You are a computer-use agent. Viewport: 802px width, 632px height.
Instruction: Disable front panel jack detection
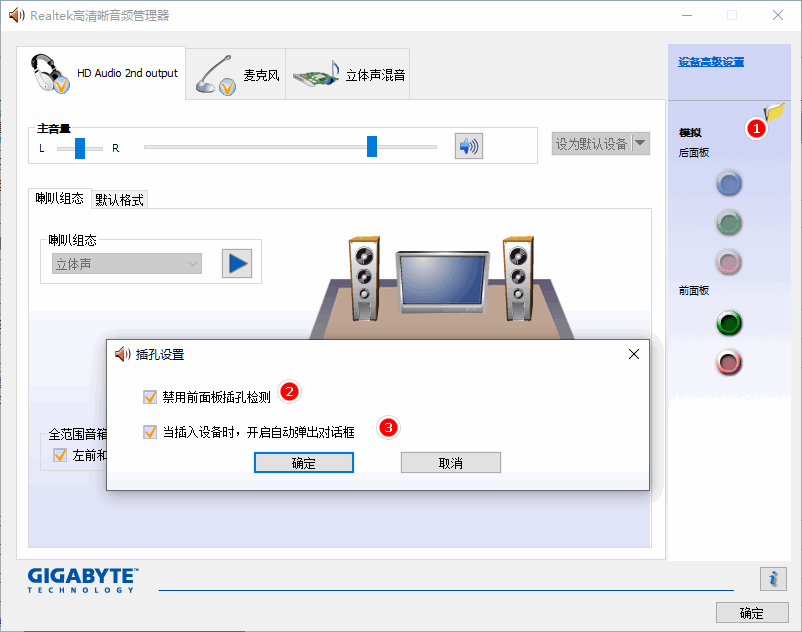(x=151, y=396)
